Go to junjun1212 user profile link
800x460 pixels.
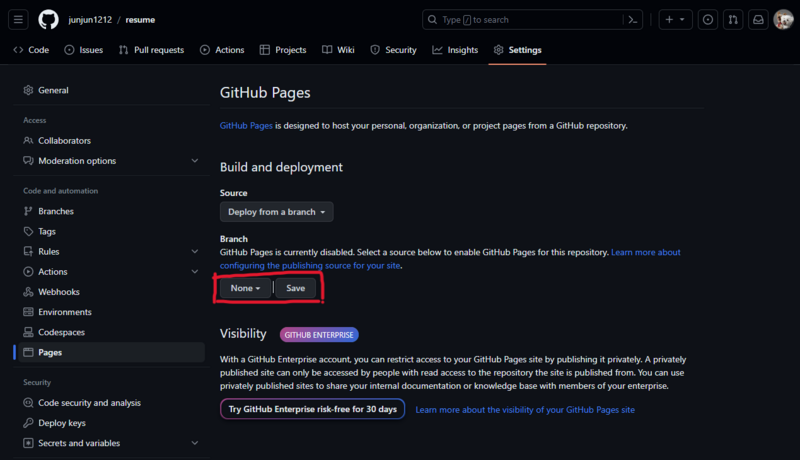pyautogui.click(x=90, y=20)
